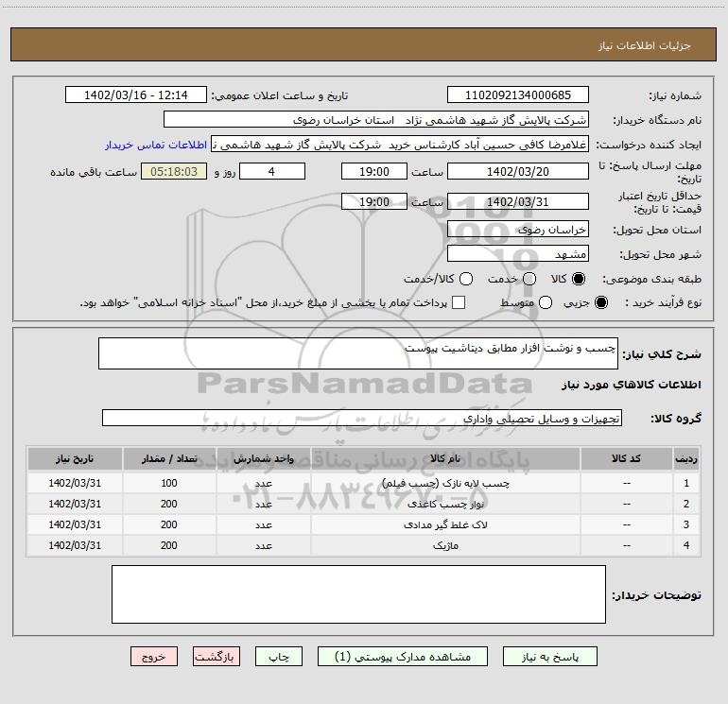Viewport: 728px width, 704px height.
Task: Click the announcement date field 1402/03/16 - 12:14
Action: (x=136, y=95)
